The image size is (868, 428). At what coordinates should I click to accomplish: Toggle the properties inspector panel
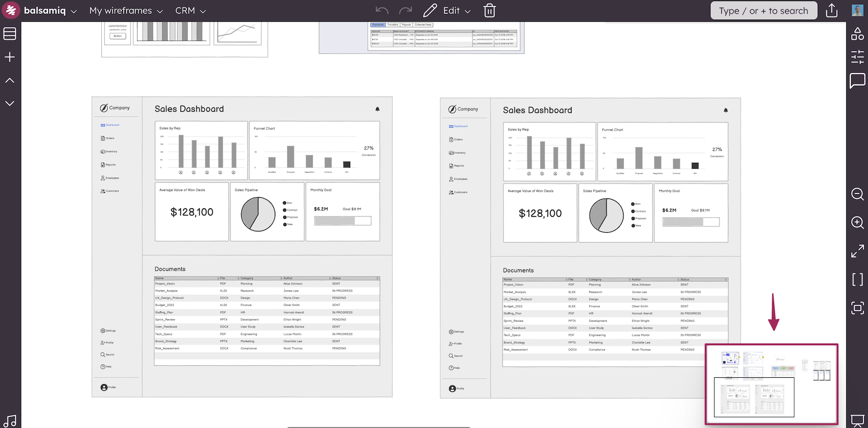coord(857,57)
